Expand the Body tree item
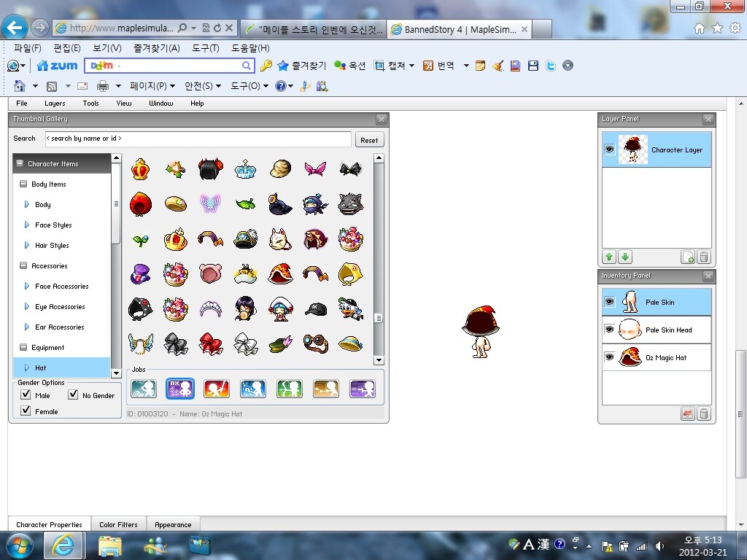The height and width of the screenshot is (560, 747). 27,204
